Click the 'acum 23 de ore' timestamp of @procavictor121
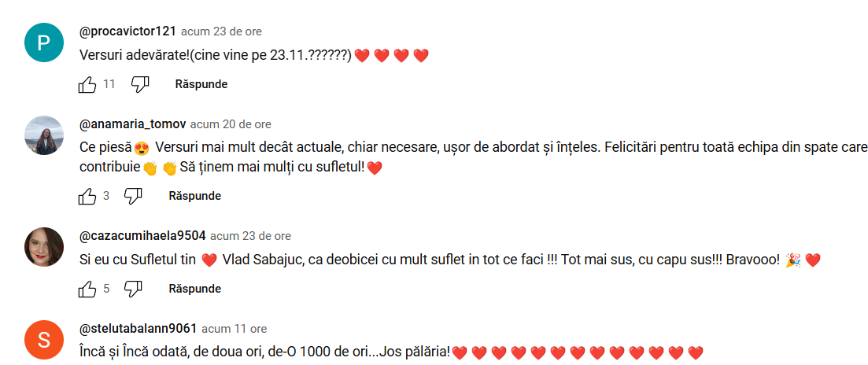The image size is (868, 365). pyautogui.click(x=221, y=31)
